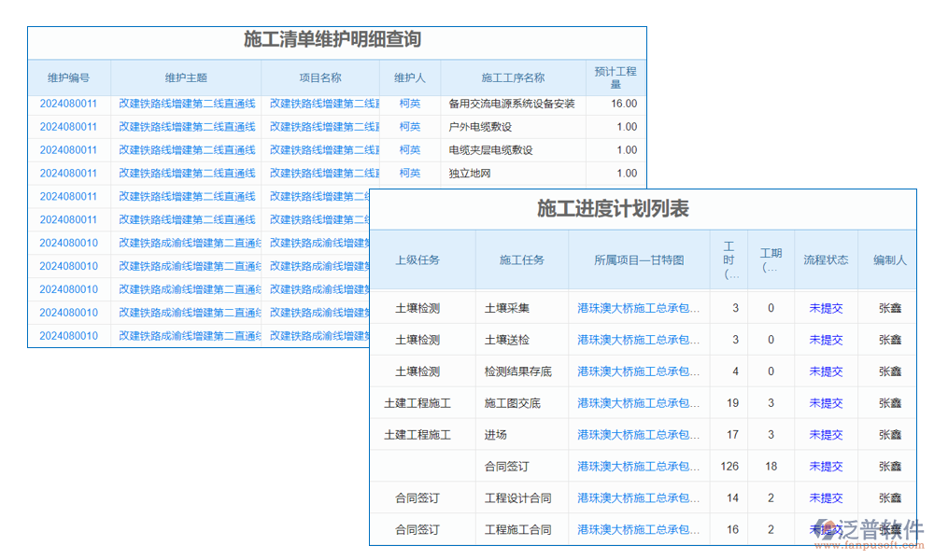
Task: Click the 改建铁路成渝线增建第二直通线 project link
Action: [x=185, y=243]
